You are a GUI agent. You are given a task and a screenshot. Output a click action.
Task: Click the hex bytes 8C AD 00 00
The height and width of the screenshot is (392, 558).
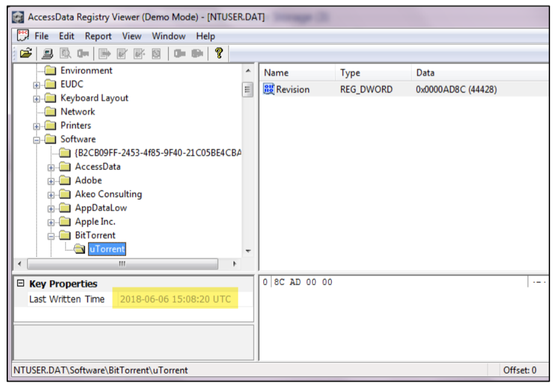pos(303,282)
